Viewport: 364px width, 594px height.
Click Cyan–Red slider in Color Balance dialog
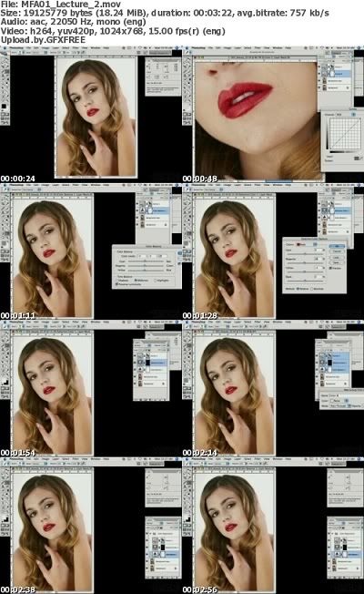click(x=146, y=261)
